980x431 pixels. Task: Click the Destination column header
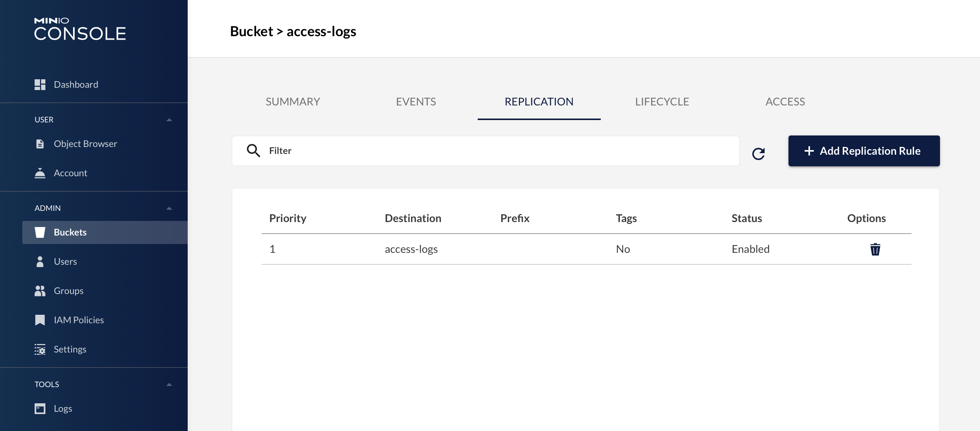point(413,218)
